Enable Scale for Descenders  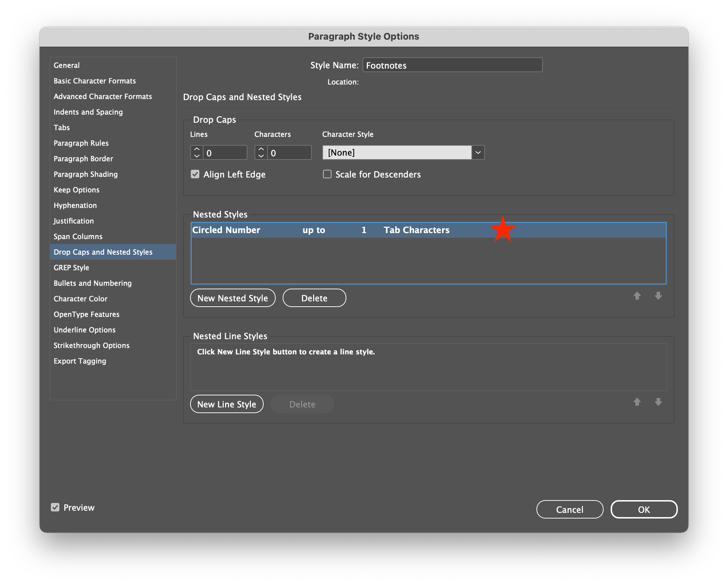tap(327, 174)
